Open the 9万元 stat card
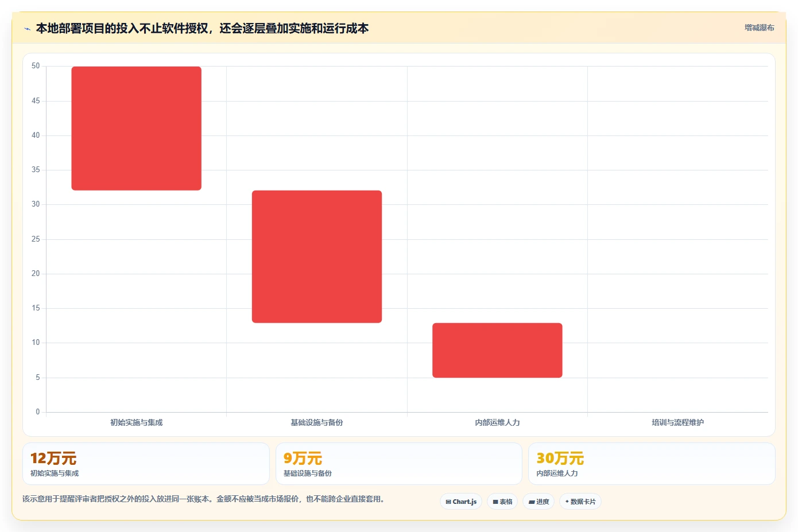 click(399, 464)
